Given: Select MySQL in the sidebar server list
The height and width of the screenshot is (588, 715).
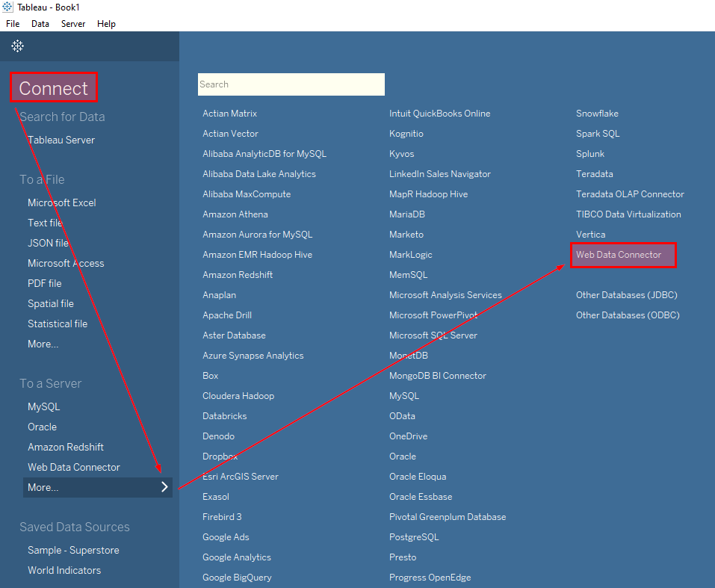Looking at the screenshot, I should (44, 406).
